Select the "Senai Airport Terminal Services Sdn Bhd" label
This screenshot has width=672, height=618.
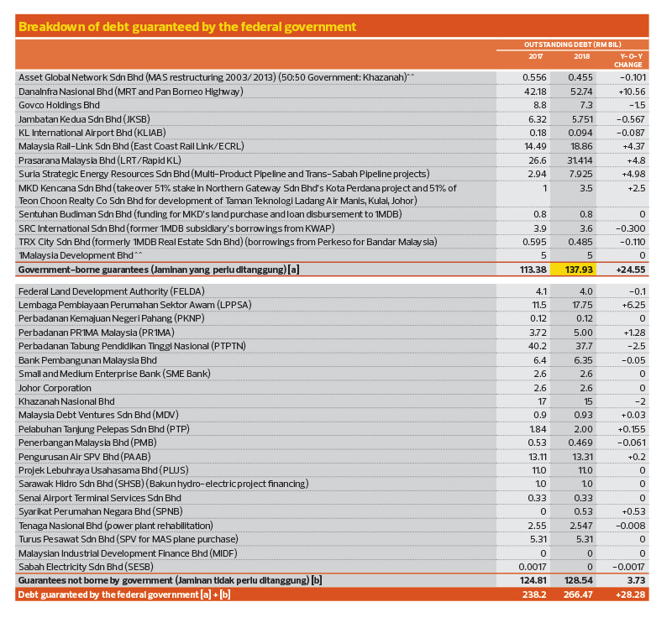100,498
